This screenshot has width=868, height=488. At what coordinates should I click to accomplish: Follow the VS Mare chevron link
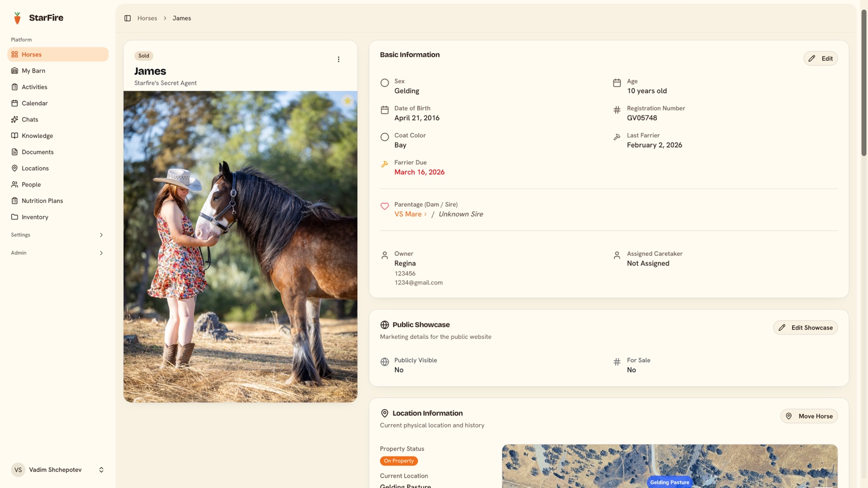click(x=411, y=214)
